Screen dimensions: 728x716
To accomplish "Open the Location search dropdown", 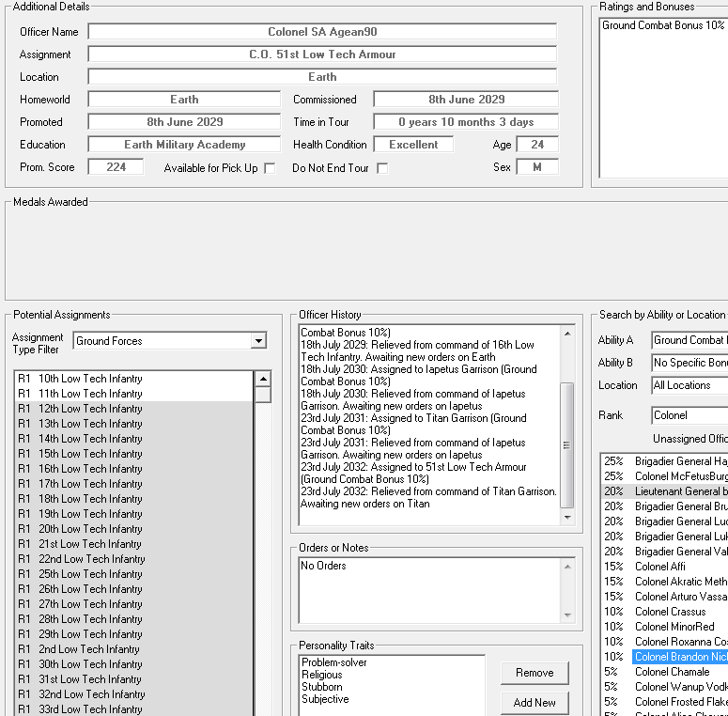I will pyautogui.click(x=689, y=385).
